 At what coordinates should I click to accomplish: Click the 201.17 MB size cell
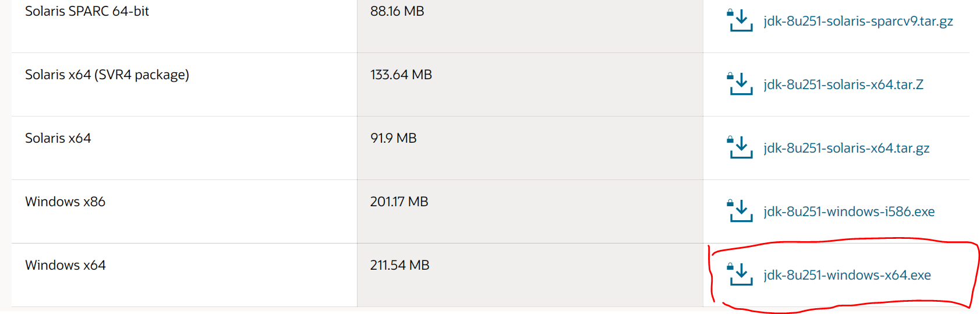click(x=399, y=202)
